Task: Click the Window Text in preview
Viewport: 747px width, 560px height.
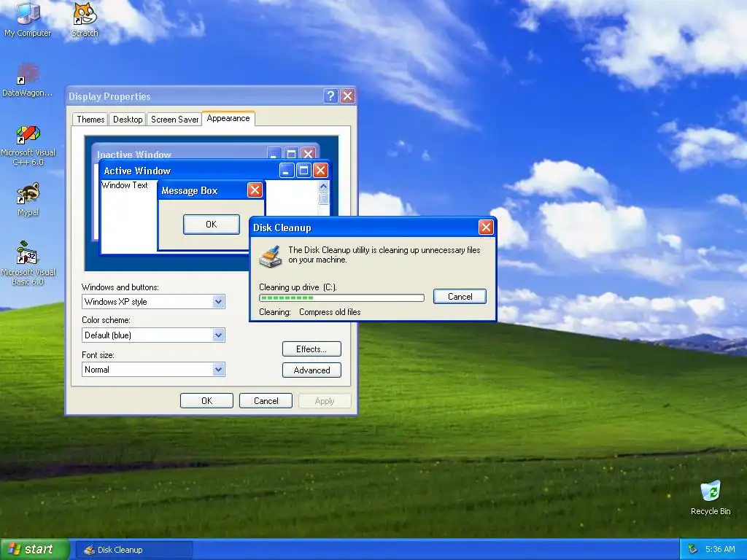Action: click(125, 185)
